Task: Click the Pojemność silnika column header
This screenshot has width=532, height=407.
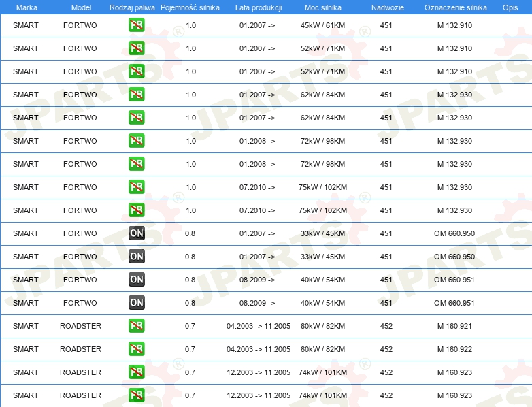Action: point(190,7)
